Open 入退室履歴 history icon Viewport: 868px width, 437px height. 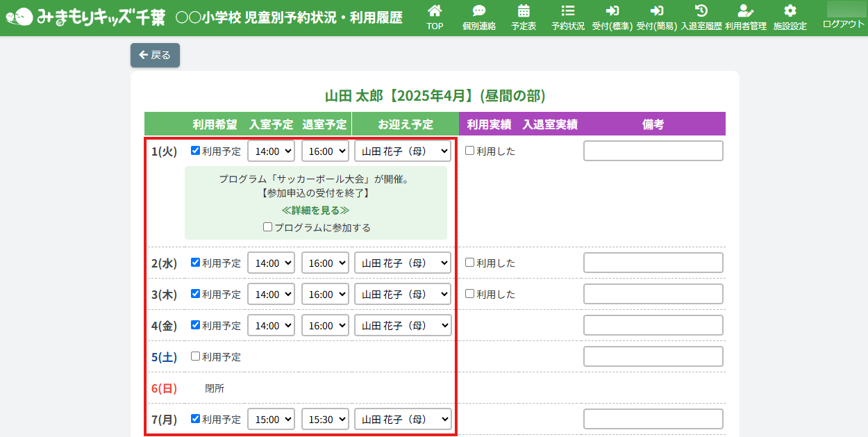701,12
